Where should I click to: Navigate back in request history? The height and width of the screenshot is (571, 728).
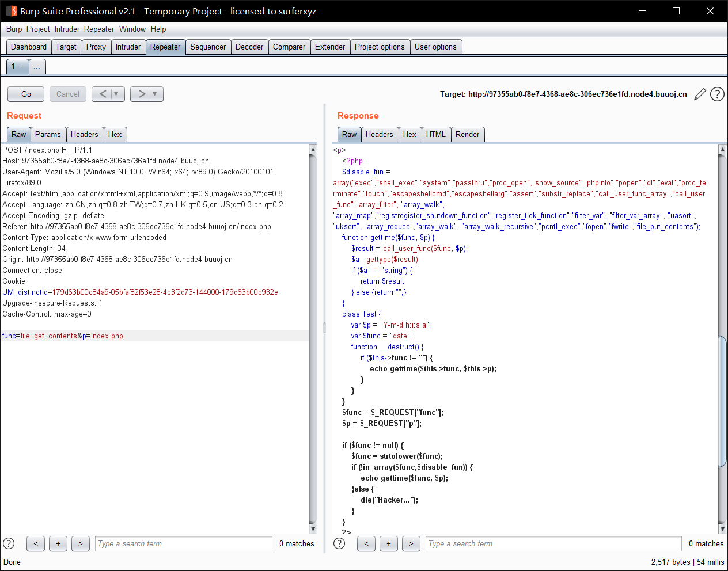click(103, 94)
